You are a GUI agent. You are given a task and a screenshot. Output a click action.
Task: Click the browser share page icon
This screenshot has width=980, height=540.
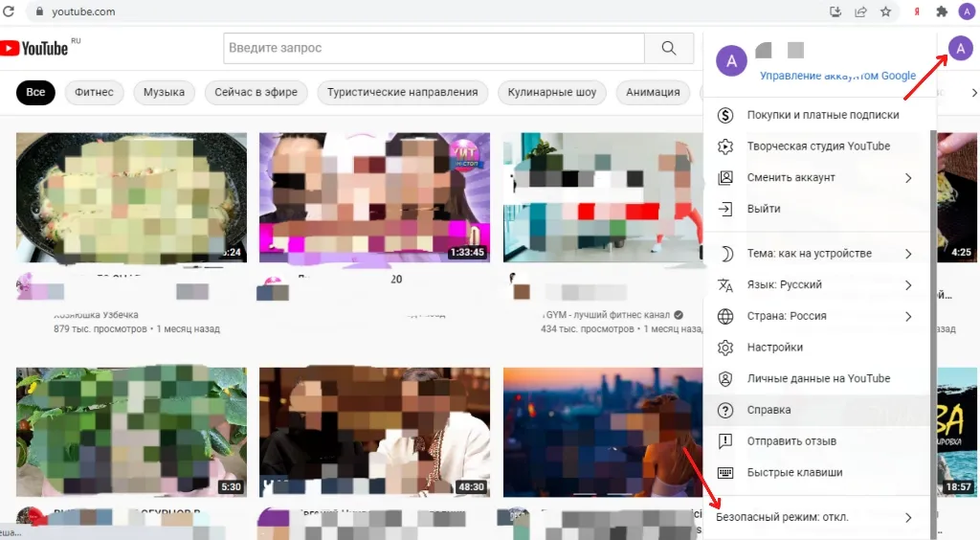[x=861, y=11]
